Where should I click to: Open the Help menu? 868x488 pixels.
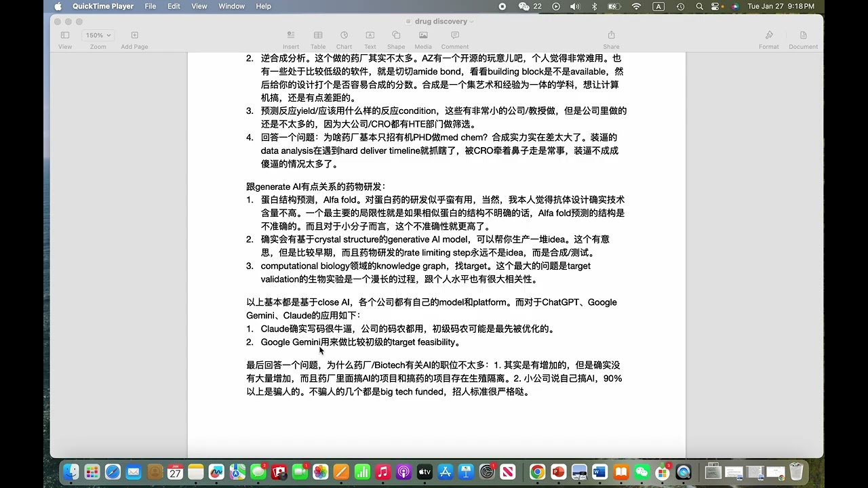(x=263, y=6)
